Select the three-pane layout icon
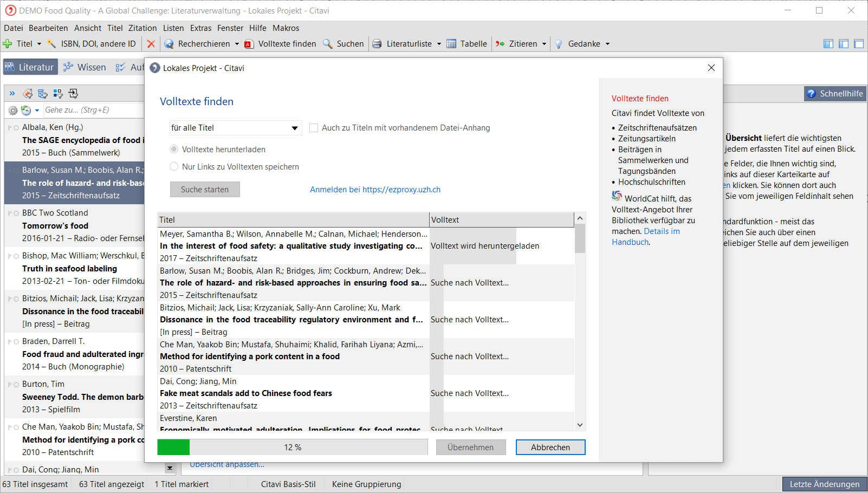Viewport: 868px width, 493px height. coord(828,44)
